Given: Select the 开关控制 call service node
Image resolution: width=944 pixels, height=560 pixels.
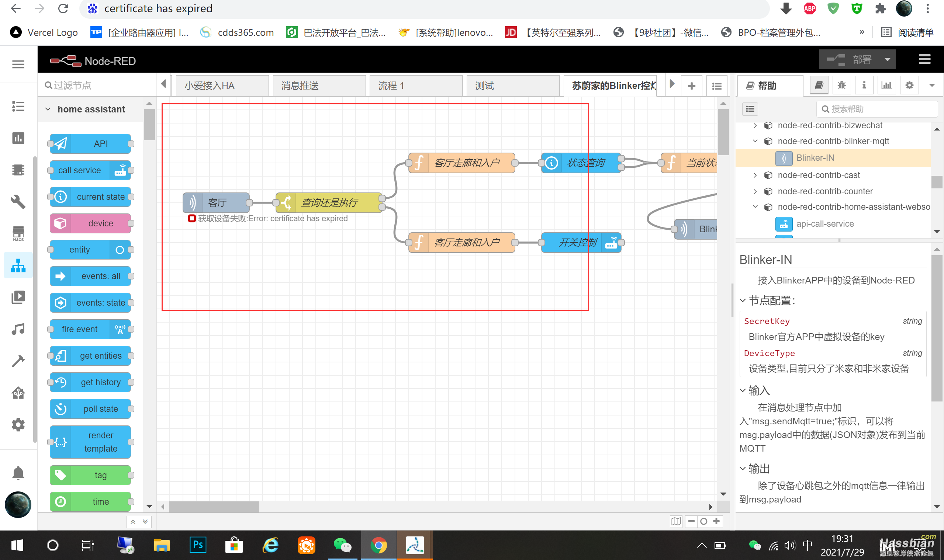Looking at the screenshot, I should [581, 242].
